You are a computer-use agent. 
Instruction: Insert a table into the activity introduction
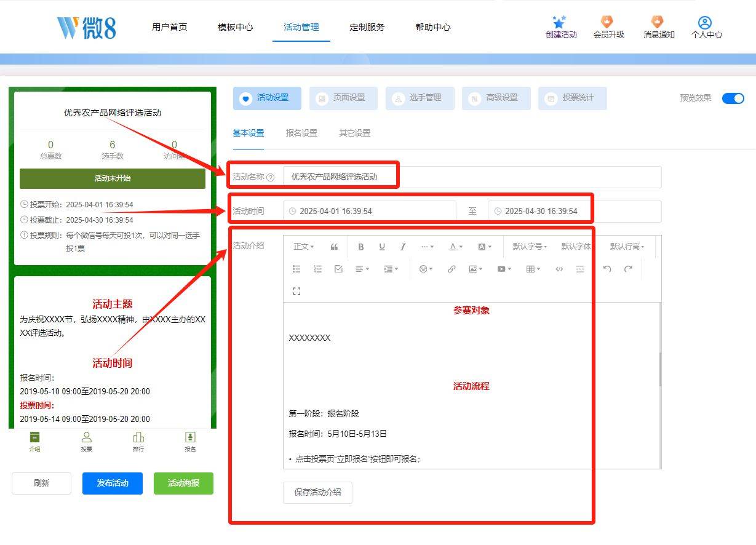531,269
